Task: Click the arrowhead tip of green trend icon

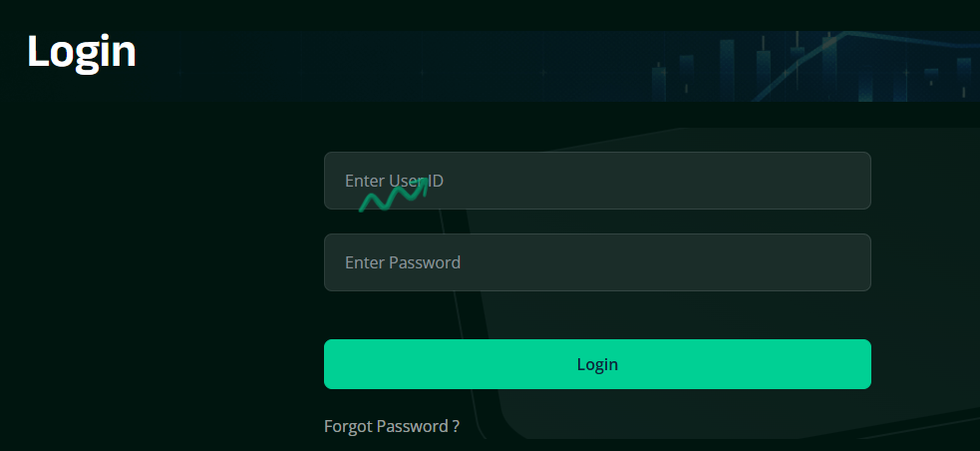Action: click(x=425, y=183)
